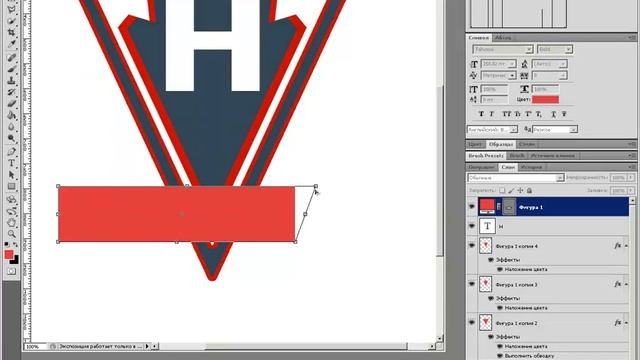Select the History Brush tool
Screen dimensions: 640x360
12,92
